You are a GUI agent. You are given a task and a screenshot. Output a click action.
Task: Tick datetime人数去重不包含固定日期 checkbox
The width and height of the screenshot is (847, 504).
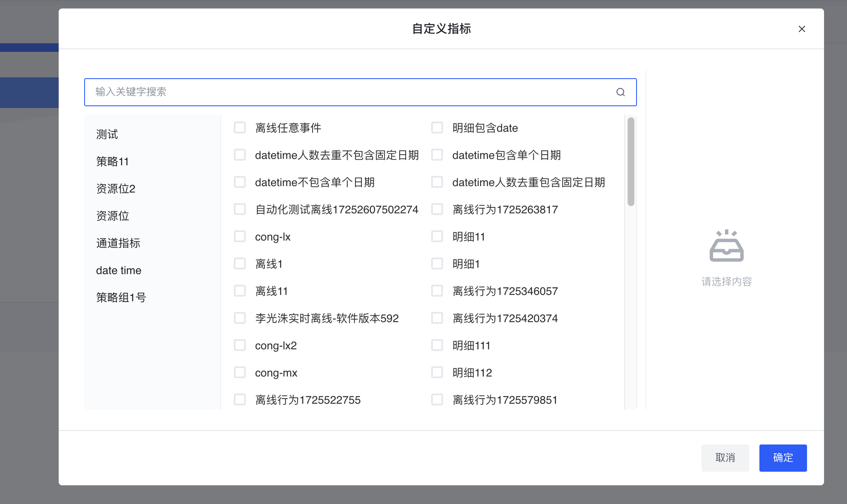[240, 155]
